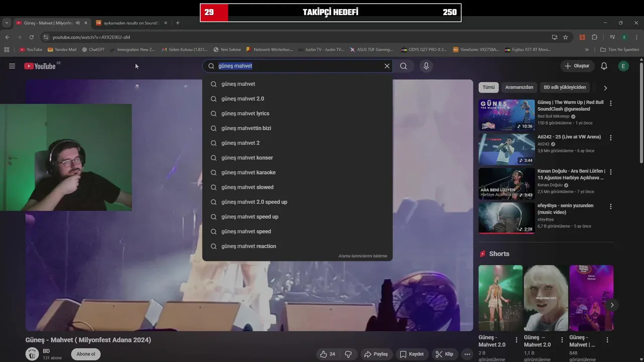Reload the page
644x362 pixels.
pos(31,37)
